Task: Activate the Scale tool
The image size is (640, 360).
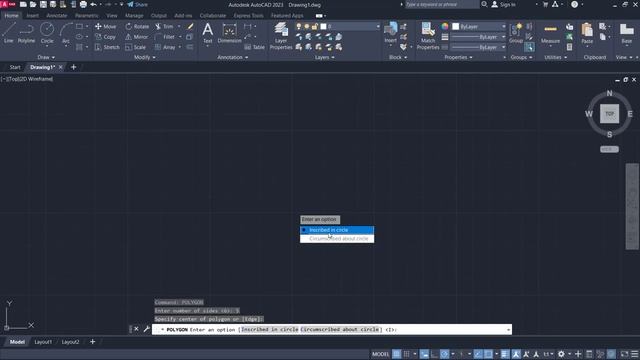Action: point(136,47)
